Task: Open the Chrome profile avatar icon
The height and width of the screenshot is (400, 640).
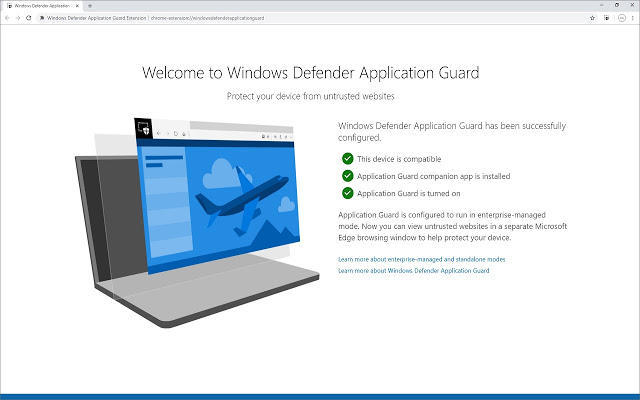Action: pyautogui.click(x=621, y=17)
